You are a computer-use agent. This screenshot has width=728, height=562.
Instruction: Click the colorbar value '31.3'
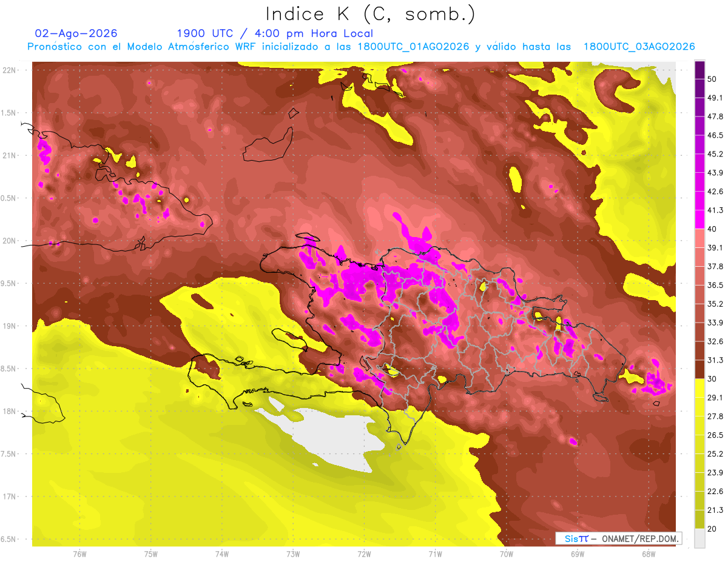click(x=715, y=360)
